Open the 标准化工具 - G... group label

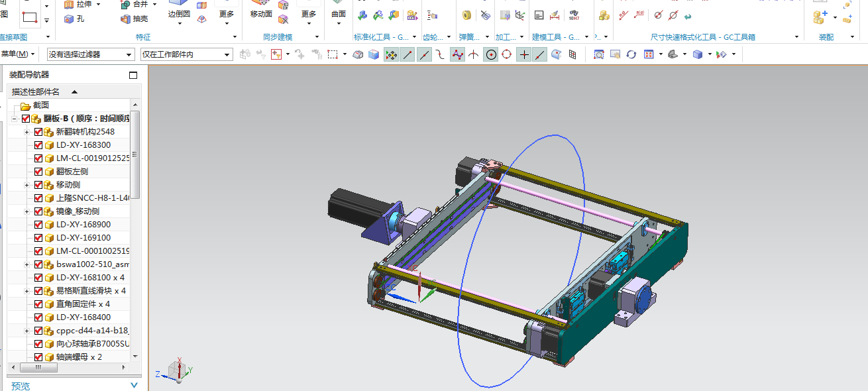[382, 37]
